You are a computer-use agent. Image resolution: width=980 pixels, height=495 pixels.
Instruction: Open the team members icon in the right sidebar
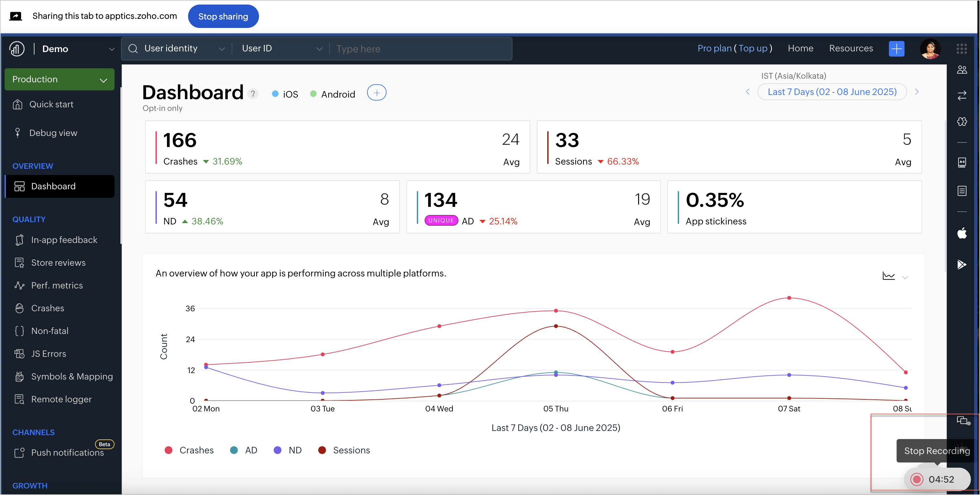click(962, 70)
